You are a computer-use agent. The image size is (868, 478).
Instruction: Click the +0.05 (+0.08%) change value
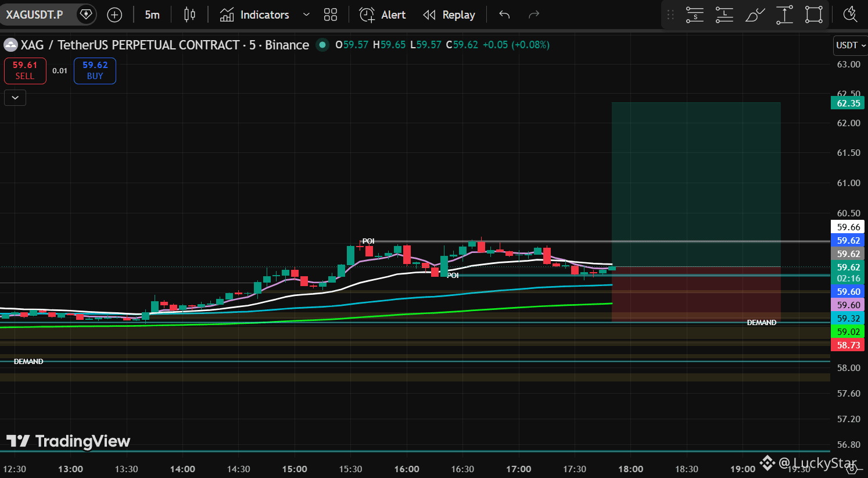point(516,45)
